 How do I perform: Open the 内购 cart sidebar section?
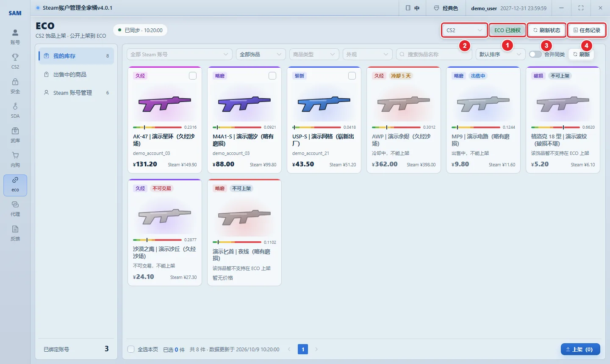(x=15, y=159)
